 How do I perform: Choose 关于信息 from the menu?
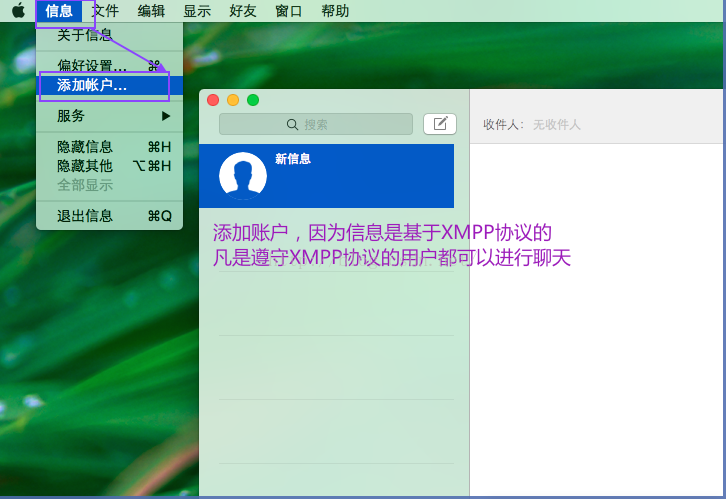click(110, 35)
